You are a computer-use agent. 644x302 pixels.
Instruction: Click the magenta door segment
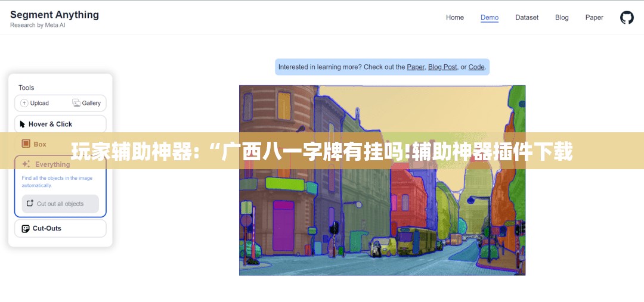point(283,225)
